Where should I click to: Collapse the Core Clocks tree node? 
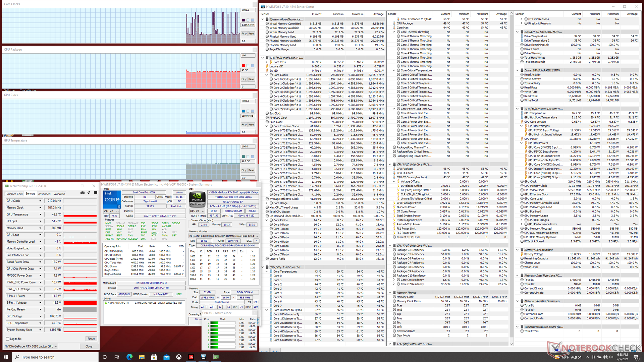pyautogui.click(x=267, y=75)
